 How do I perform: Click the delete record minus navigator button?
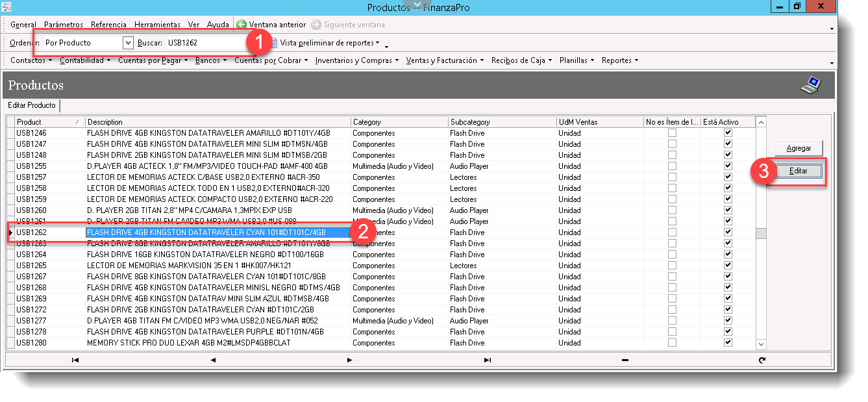(x=625, y=360)
